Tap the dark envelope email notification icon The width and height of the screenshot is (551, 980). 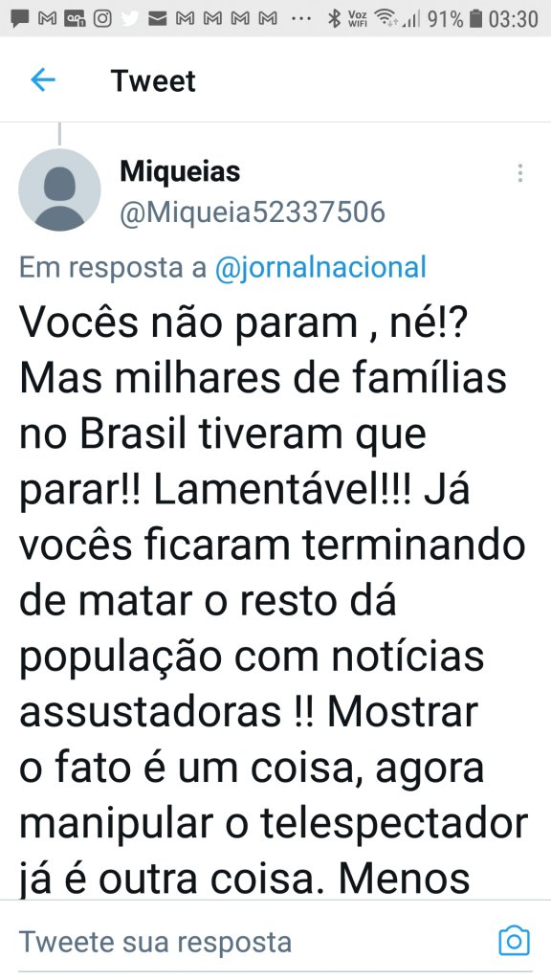click(x=158, y=19)
